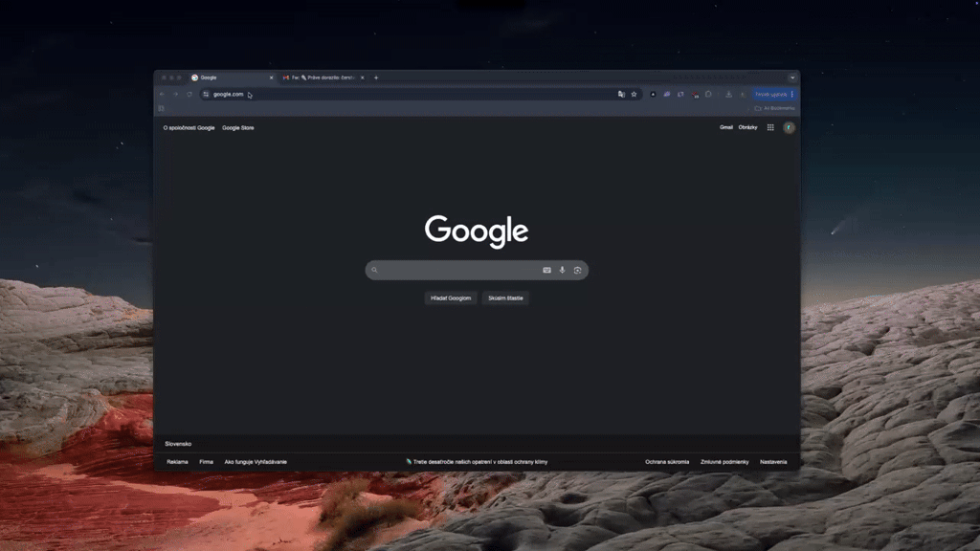Click the forward navigation arrow
Image resolution: width=980 pixels, height=551 pixels.
click(176, 95)
